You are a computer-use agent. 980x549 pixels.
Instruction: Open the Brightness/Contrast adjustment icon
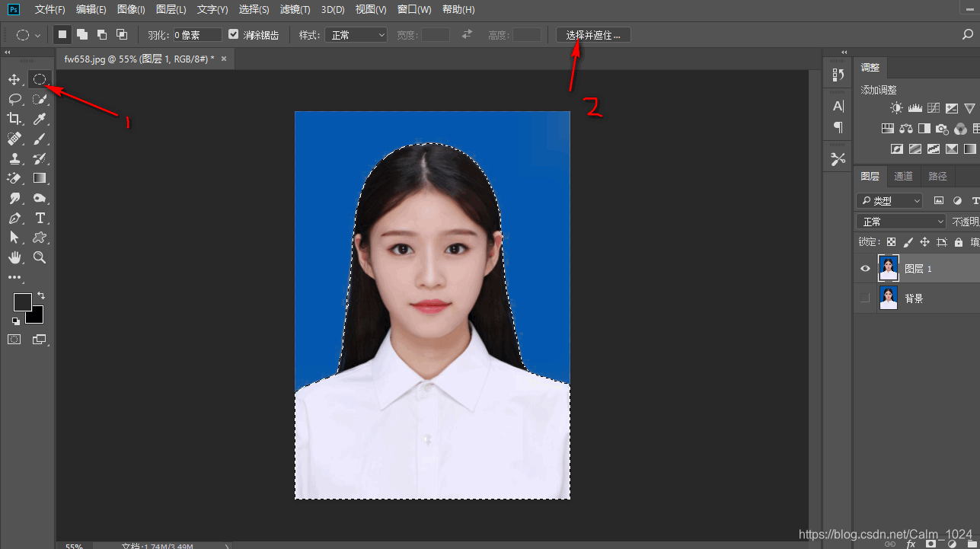(896, 107)
